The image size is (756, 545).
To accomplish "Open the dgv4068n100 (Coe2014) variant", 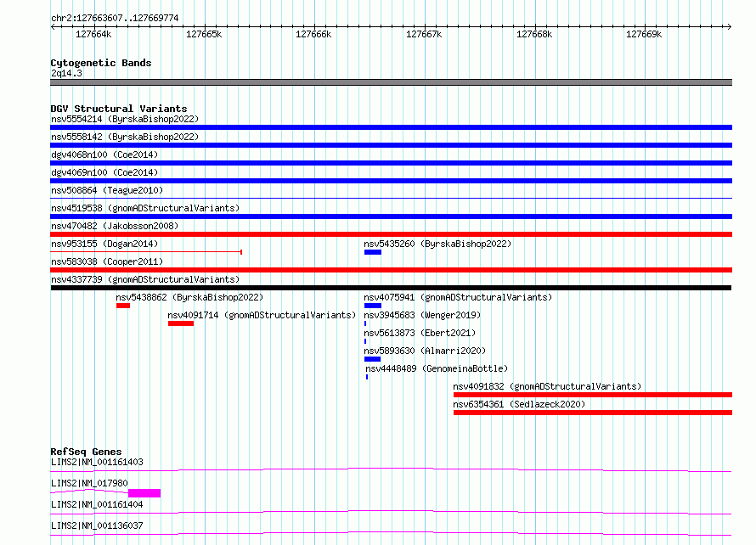I will click(104, 155).
